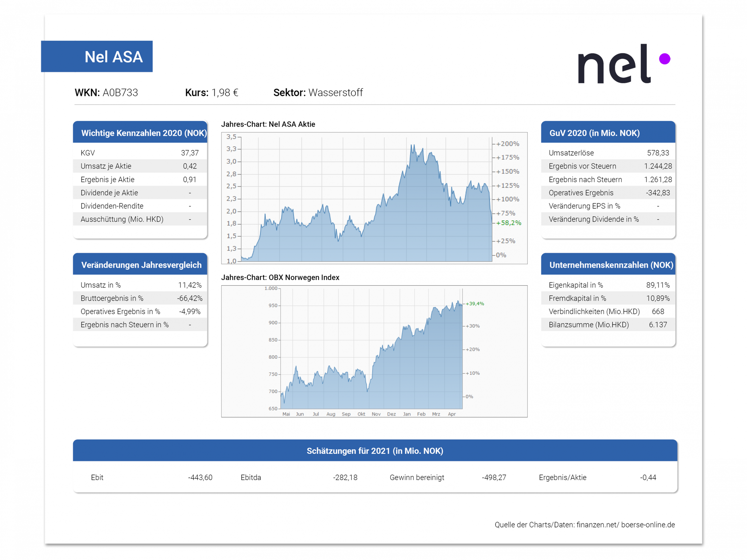Click the Ausschüttung (Mio. HKD) label
The image size is (747, 560).
(x=122, y=219)
